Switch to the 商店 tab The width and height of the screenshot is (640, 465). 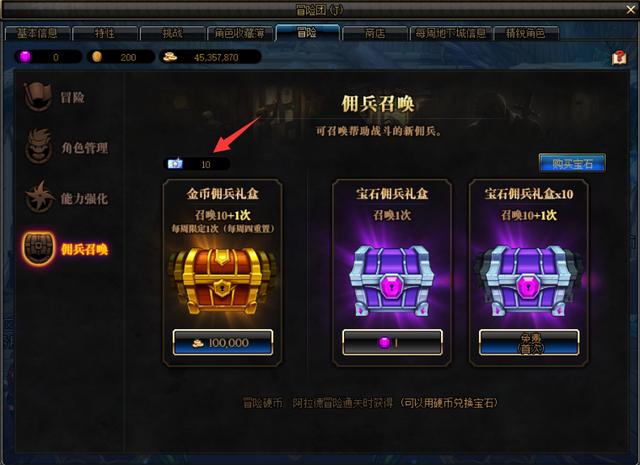click(375, 33)
